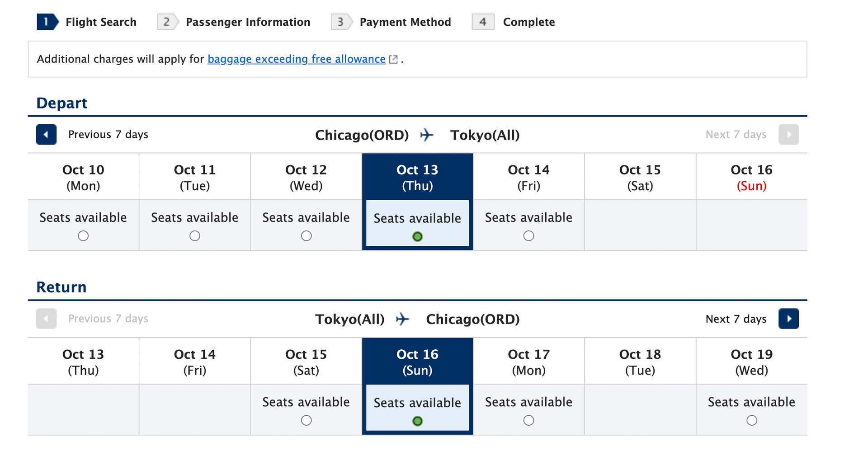868x465 pixels.
Task: Click the airplane icon in Return route
Action: (x=402, y=319)
